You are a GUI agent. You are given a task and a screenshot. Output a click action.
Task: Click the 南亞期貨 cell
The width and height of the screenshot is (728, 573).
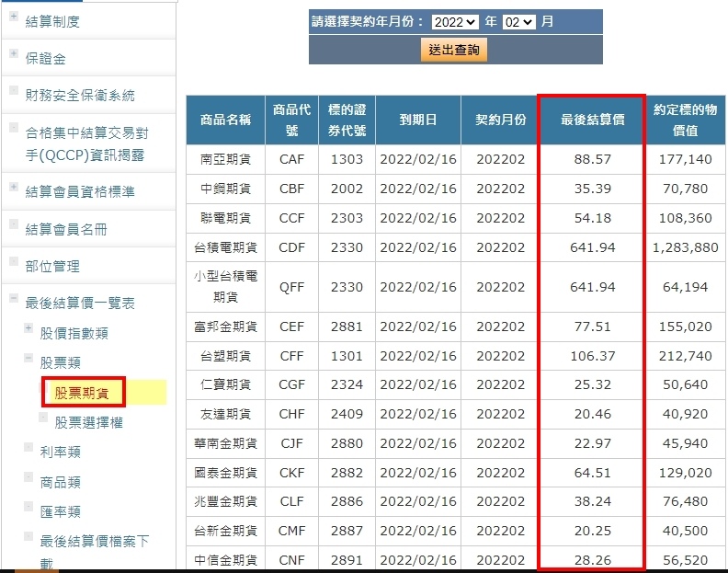point(225,159)
